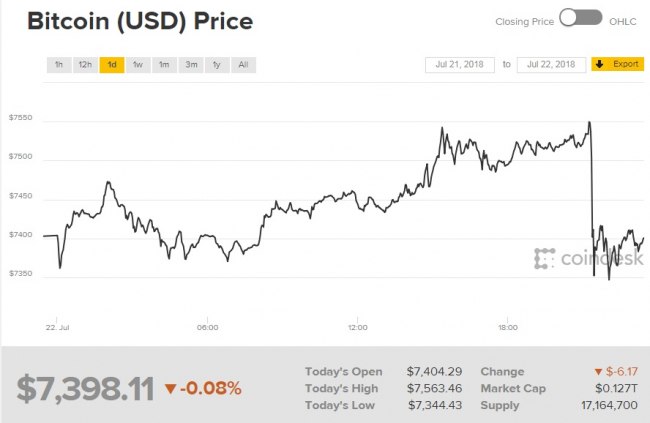Image resolution: width=650 pixels, height=423 pixels.
Task: Click the Jul 21, 2018 start date field
Action: (461, 65)
